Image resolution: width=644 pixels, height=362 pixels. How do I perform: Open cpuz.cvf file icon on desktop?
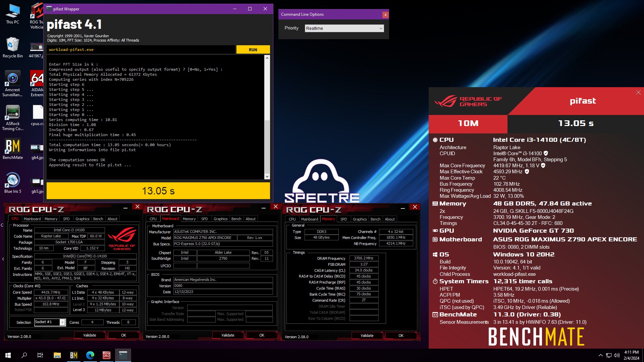click(x=37, y=115)
